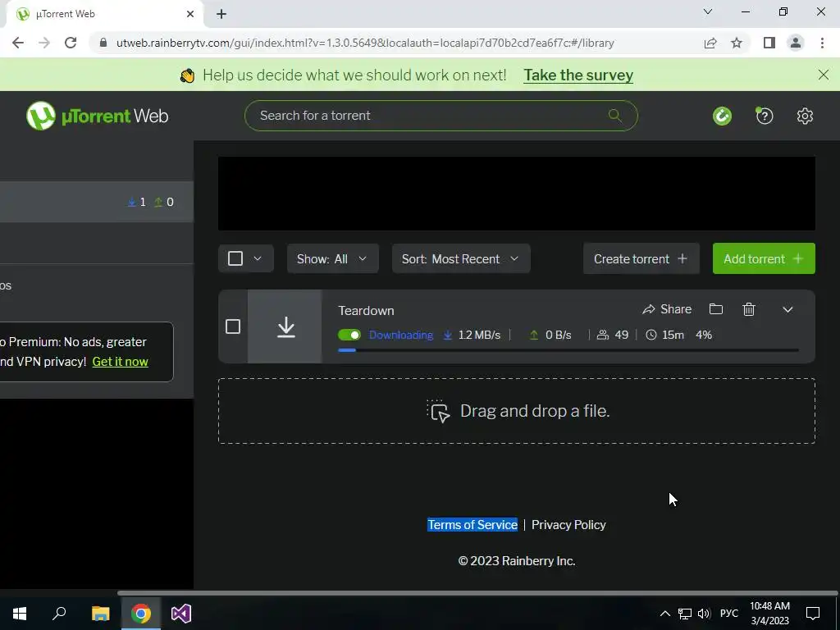The image size is (840, 630).
Task: Open the help question mark icon
Action: [x=764, y=116]
